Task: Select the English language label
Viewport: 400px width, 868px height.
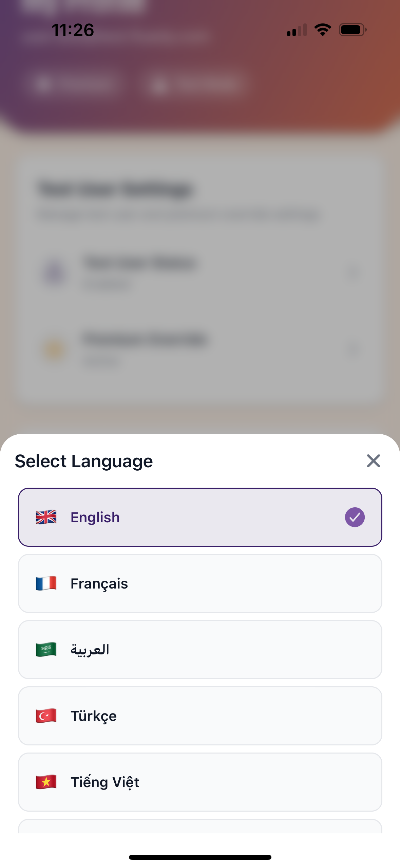Action: tap(95, 517)
